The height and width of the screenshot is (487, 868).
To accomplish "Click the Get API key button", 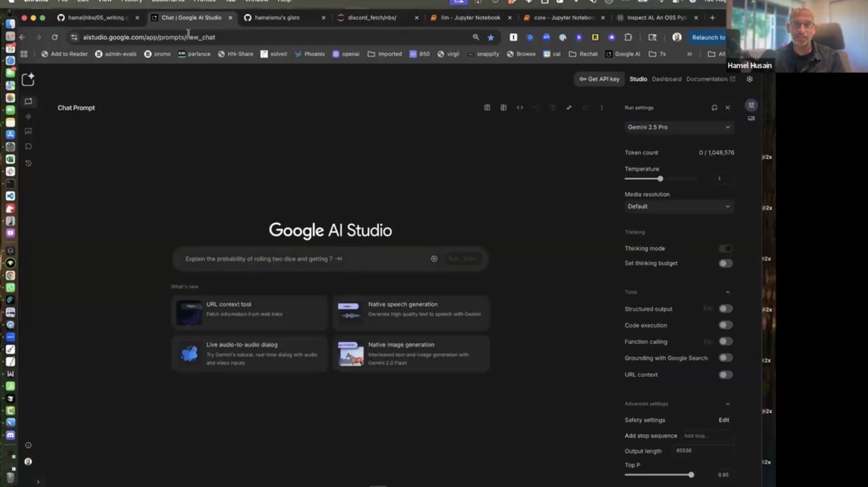I will 599,79.
